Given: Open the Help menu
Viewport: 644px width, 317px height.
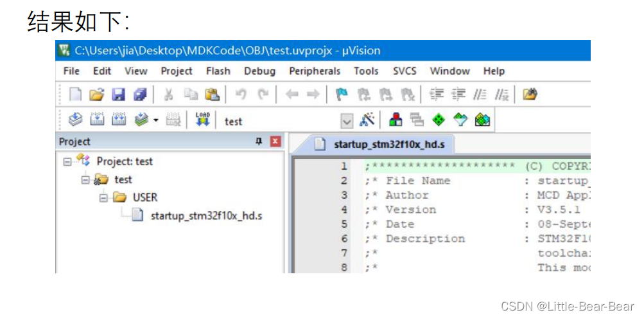Looking at the screenshot, I should 494,71.
